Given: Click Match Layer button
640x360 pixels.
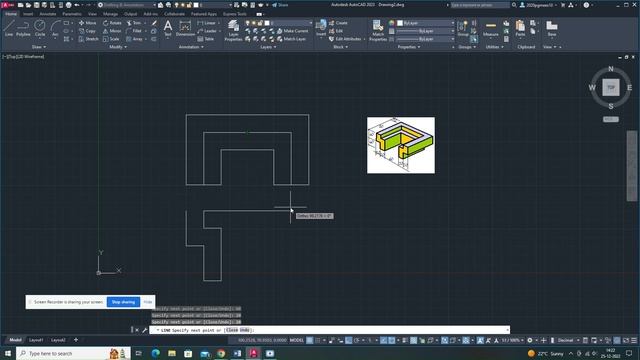Looking at the screenshot, I should [x=291, y=39].
